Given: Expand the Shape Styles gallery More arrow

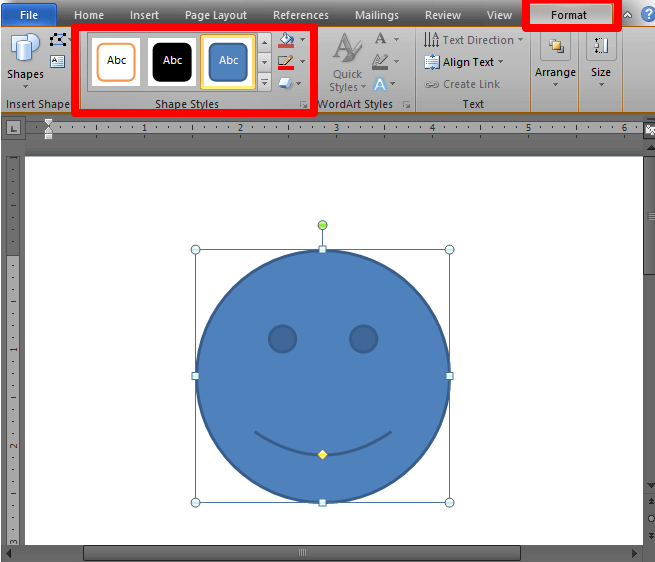Looking at the screenshot, I should 265,83.
